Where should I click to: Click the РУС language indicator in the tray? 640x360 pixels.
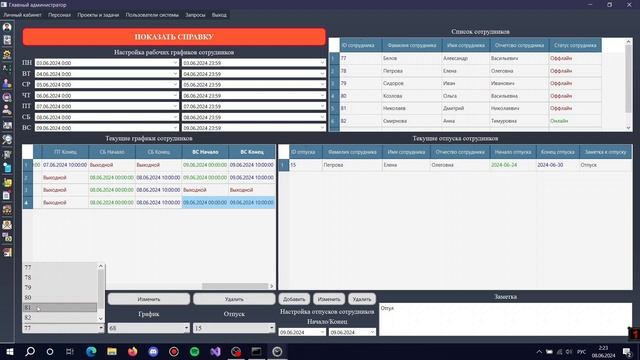pos(581,351)
